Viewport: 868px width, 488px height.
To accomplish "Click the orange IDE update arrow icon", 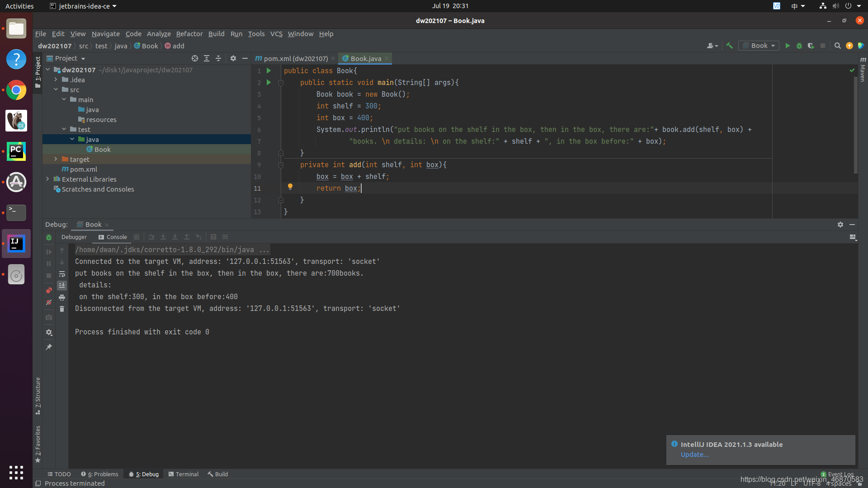I will (849, 46).
